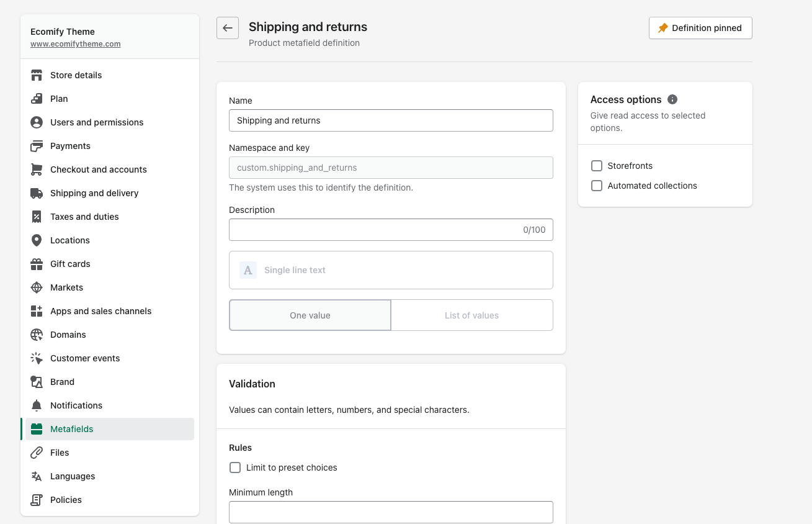Click the Validation section heading
Screen dimensions: 812x524
pos(252,384)
